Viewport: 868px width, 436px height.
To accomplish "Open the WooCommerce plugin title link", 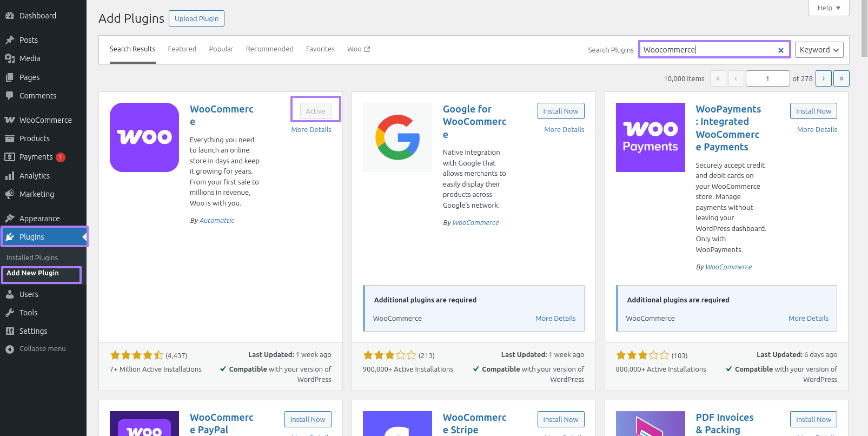I will point(222,115).
